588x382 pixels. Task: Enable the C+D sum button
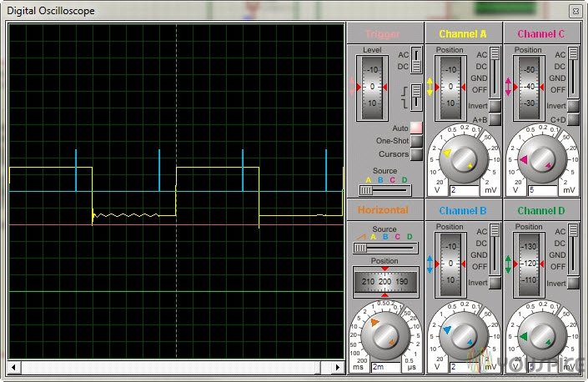click(573, 119)
